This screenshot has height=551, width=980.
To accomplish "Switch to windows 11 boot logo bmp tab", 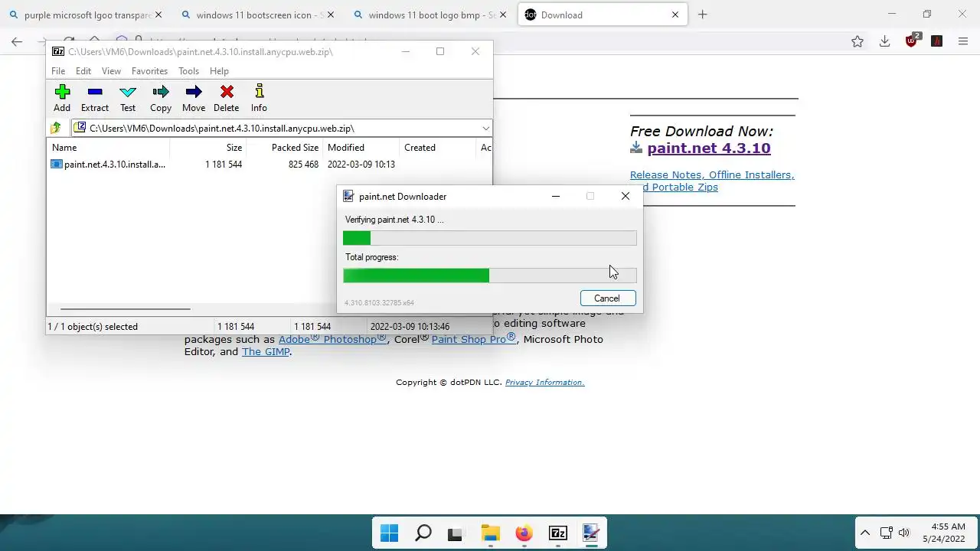I will (x=430, y=15).
